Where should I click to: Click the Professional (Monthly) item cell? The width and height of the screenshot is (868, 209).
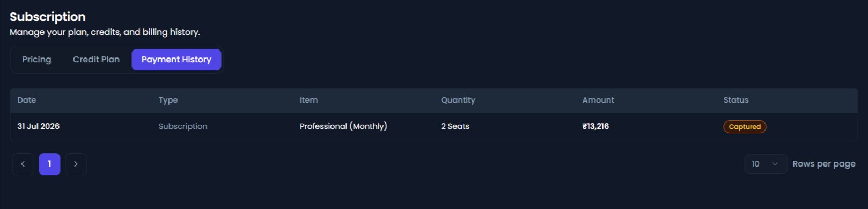pyautogui.click(x=343, y=126)
